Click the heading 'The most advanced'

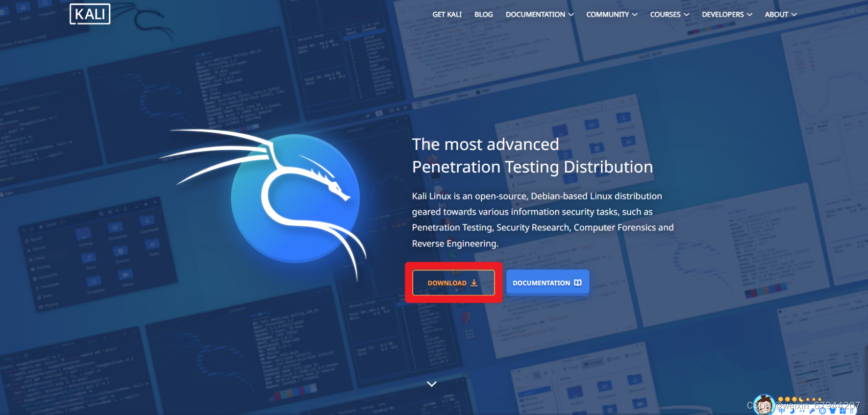point(485,145)
